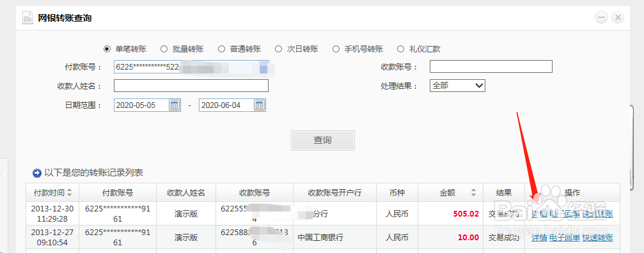Select the 批量转账 radio option
The width and height of the screenshot is (644, 253).
[164, 49]
